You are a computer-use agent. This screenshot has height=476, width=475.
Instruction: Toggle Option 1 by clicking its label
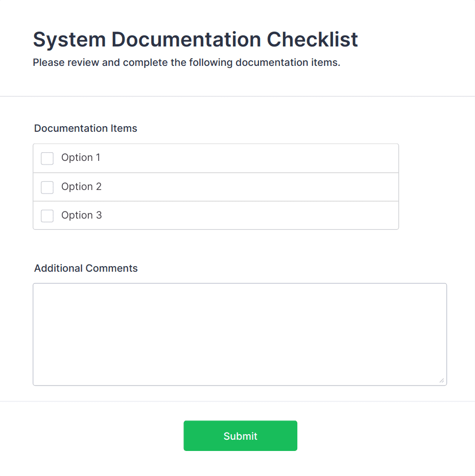point(81,158)
